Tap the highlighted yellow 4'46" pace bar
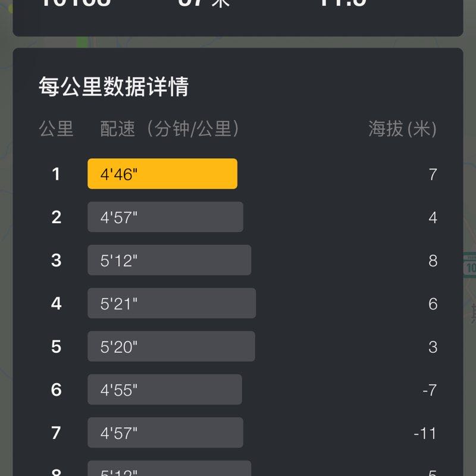 click(162, 174)
